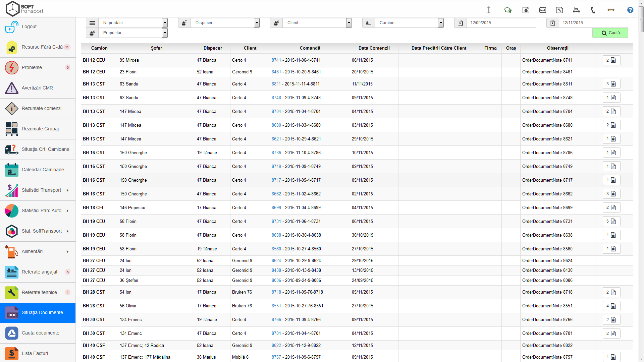Select cell "OrderDocumentNote 8624"
Image resolution: width=644 pixels, height=362 pixels.
(557, 261)
